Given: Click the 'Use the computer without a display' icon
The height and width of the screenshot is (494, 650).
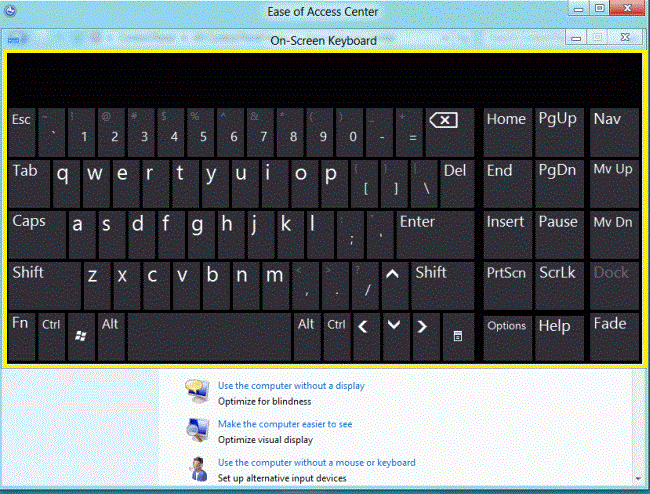Looking at the screenshot, I should click(197, 390).
